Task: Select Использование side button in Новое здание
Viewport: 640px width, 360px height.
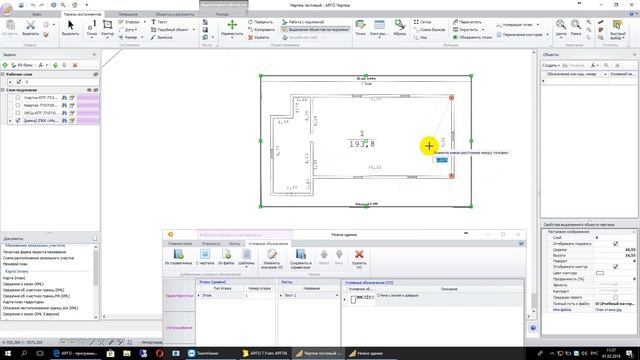Action: tap(179, 328)
